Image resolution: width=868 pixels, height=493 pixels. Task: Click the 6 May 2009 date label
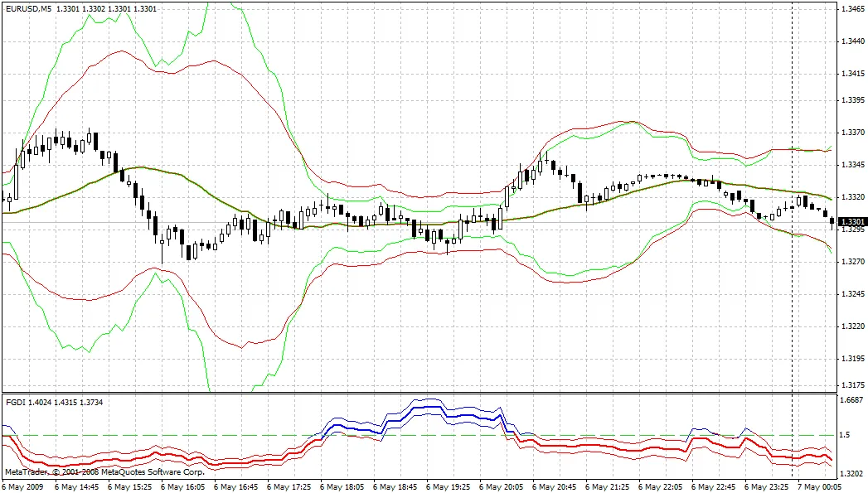[x=22, y=486]
